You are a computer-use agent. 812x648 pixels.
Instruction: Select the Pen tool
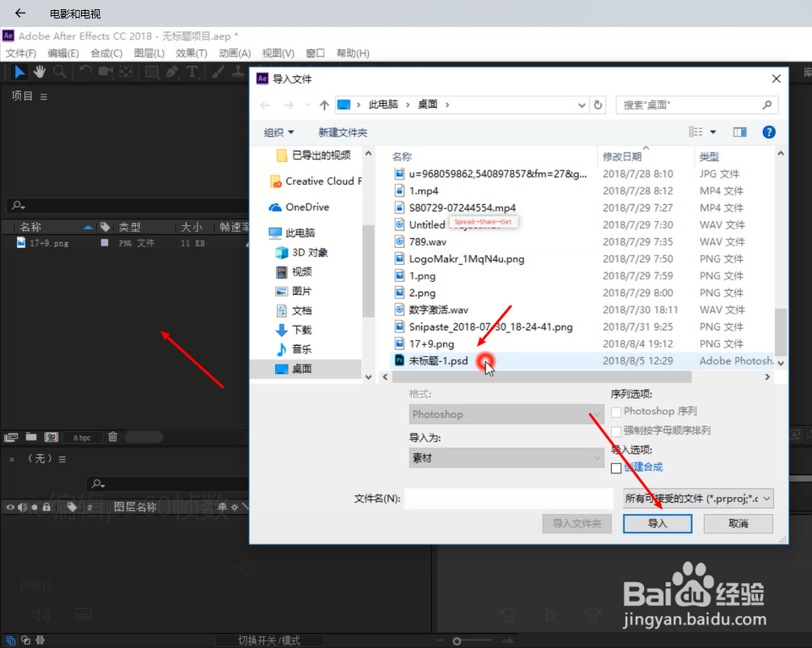coord(172,72)
